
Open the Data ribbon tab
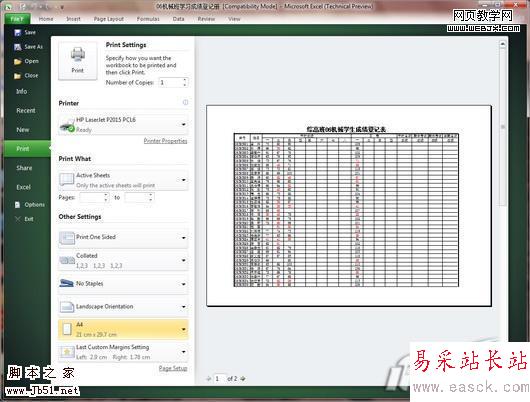coord(178,19)
